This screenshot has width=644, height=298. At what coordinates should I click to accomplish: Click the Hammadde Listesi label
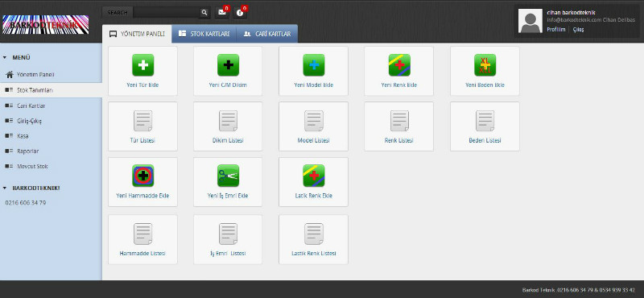(142, 254)
